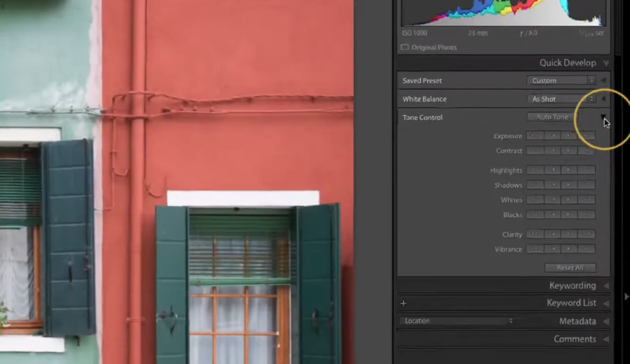This screenshot has width=630, height=364.
Task: Click Blacks large increase double-arrow button
Action: (x=586, y=215)
